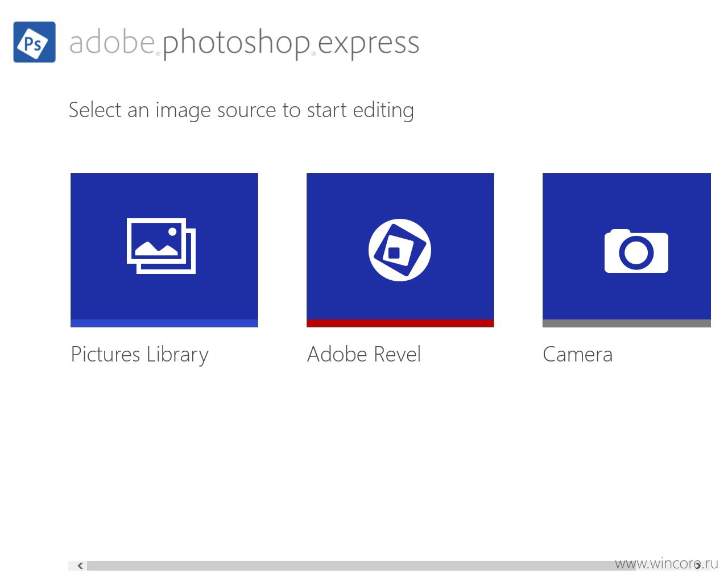Click the Adobe Revel label
The image size is (728, 582).
point(364,354)
